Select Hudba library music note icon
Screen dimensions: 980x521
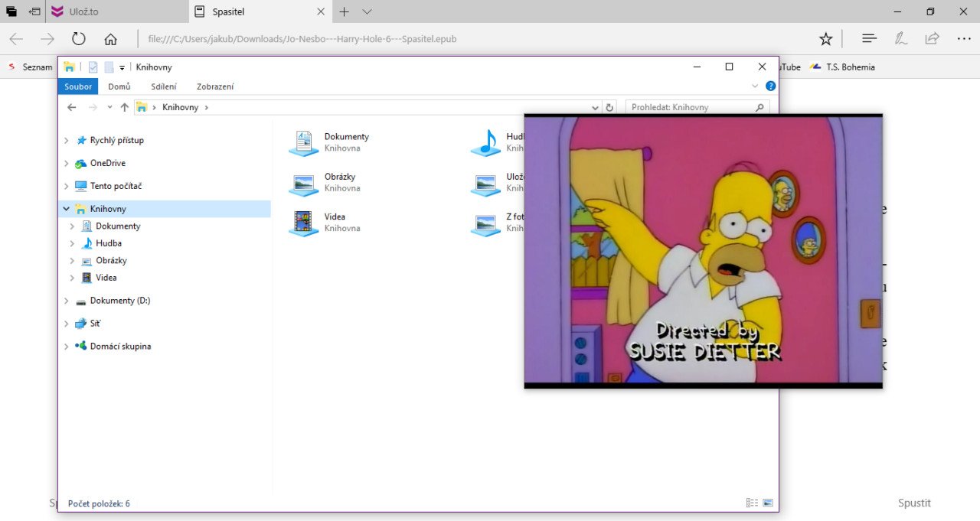(485, 142)
